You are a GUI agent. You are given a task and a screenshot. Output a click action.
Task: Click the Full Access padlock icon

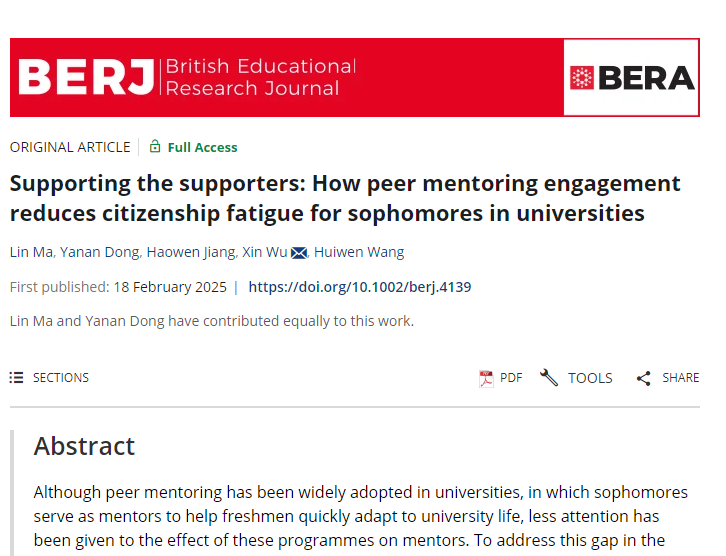[155, 146]
